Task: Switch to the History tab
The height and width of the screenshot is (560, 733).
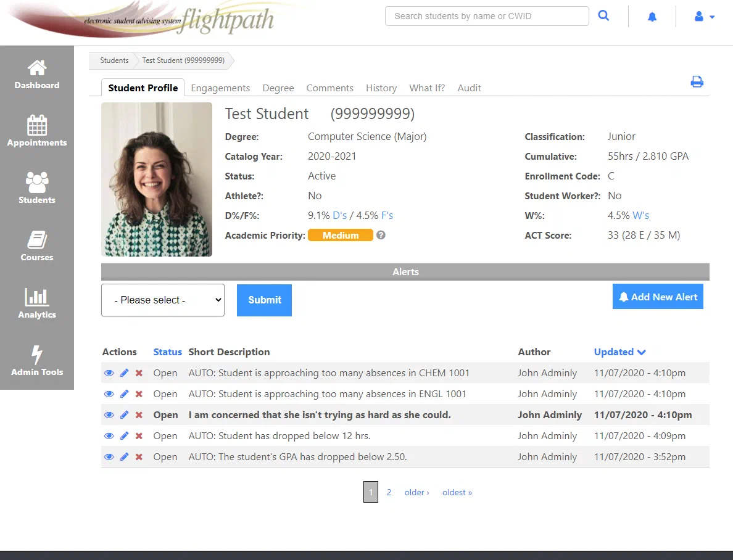Action: pyautogui.click(x=381, y=88)
